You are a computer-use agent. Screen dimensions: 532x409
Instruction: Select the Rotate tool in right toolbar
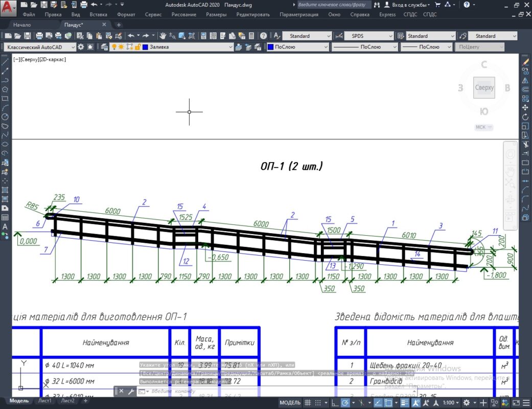click(525, 117)
